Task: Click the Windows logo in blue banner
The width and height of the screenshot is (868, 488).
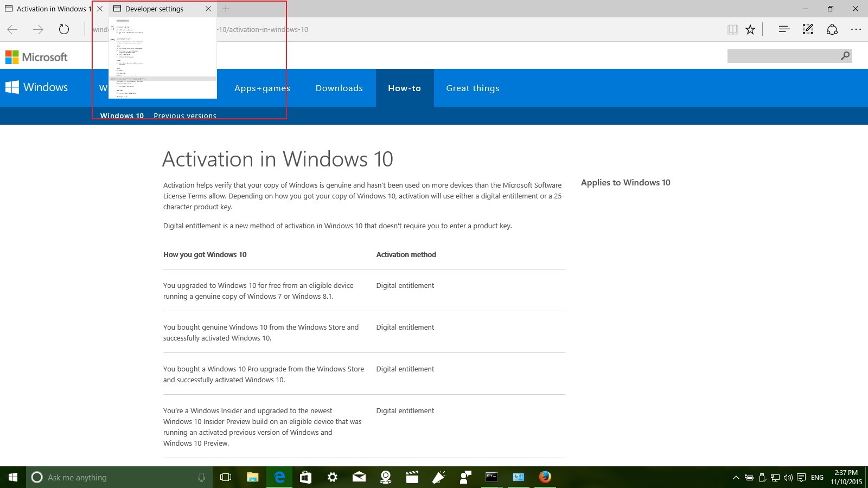Action: (36, 87)
